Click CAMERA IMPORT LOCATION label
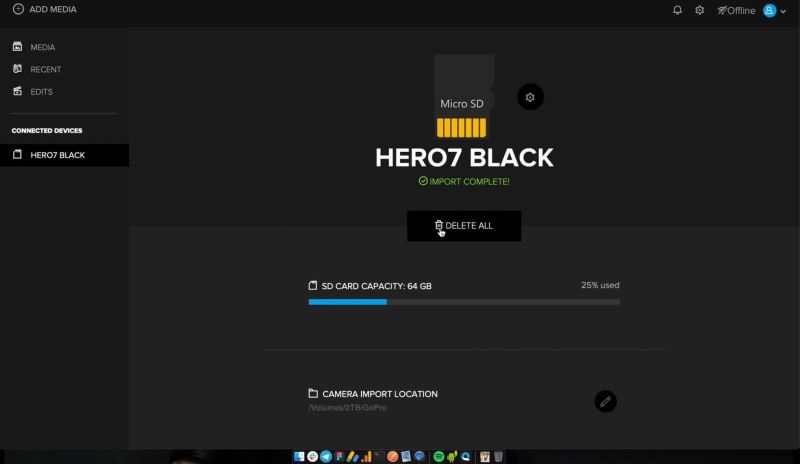 pyautogui.click(x=380, y=394)
